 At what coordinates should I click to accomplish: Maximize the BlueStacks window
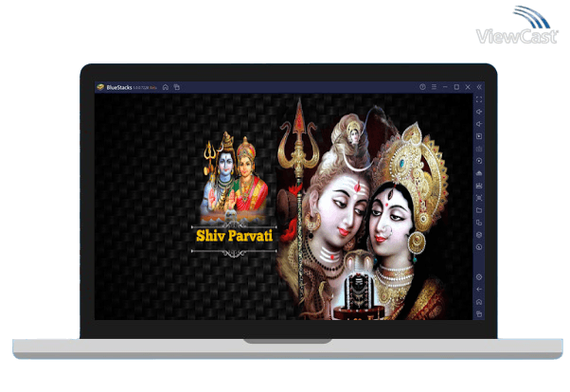[x=456, y=87]
